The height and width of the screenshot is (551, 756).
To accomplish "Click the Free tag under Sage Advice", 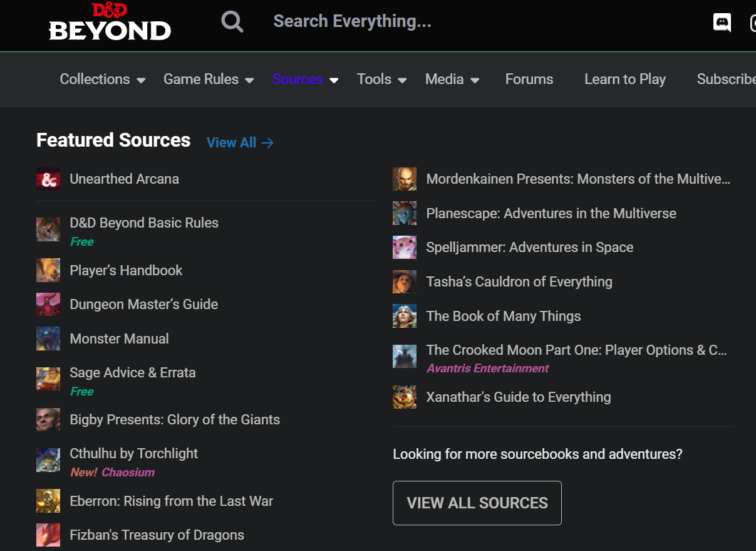I will [x=82, y=391].
